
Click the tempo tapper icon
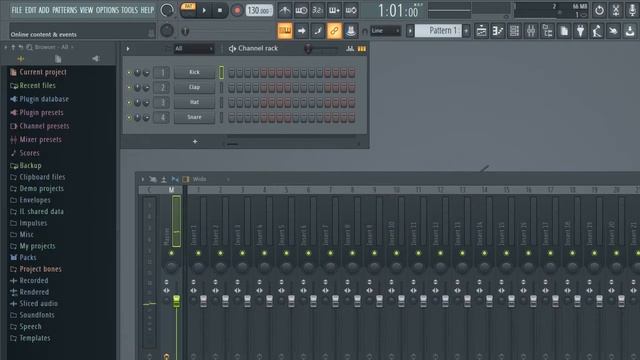coord(597,31)
